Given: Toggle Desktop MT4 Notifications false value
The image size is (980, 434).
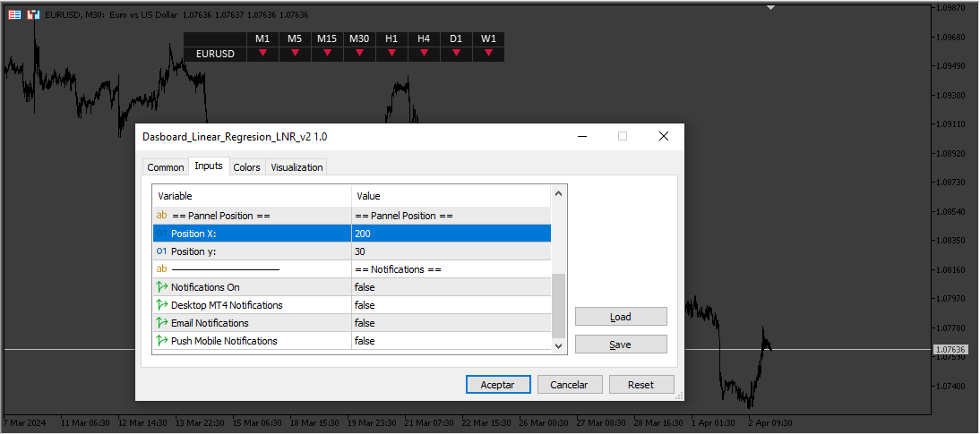Looking at the screenshot, I should pyautogui.click(x=451, y=305).
